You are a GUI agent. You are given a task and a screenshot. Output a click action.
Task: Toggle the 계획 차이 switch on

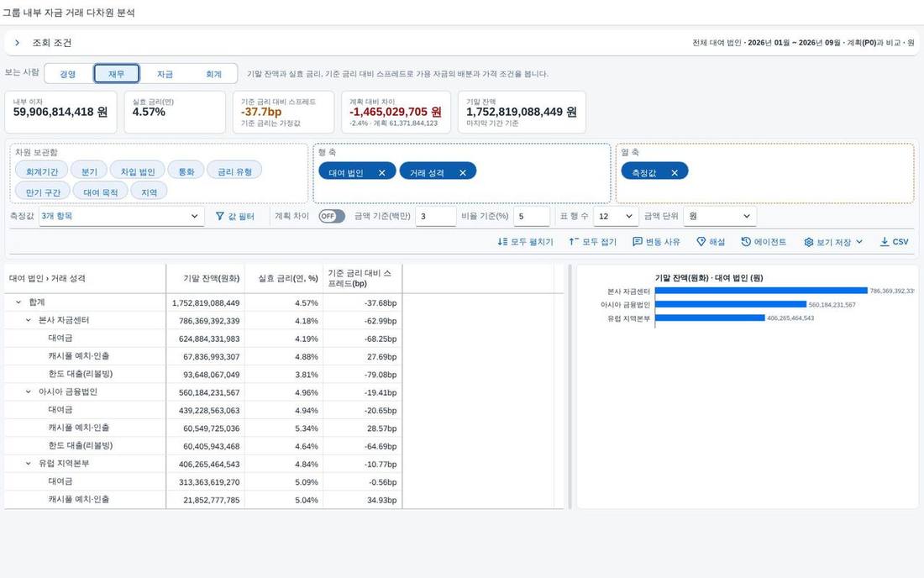point(332,216)
